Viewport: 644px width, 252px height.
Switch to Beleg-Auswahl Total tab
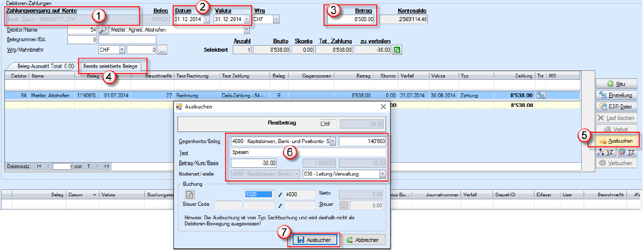(x=46, y=66)
